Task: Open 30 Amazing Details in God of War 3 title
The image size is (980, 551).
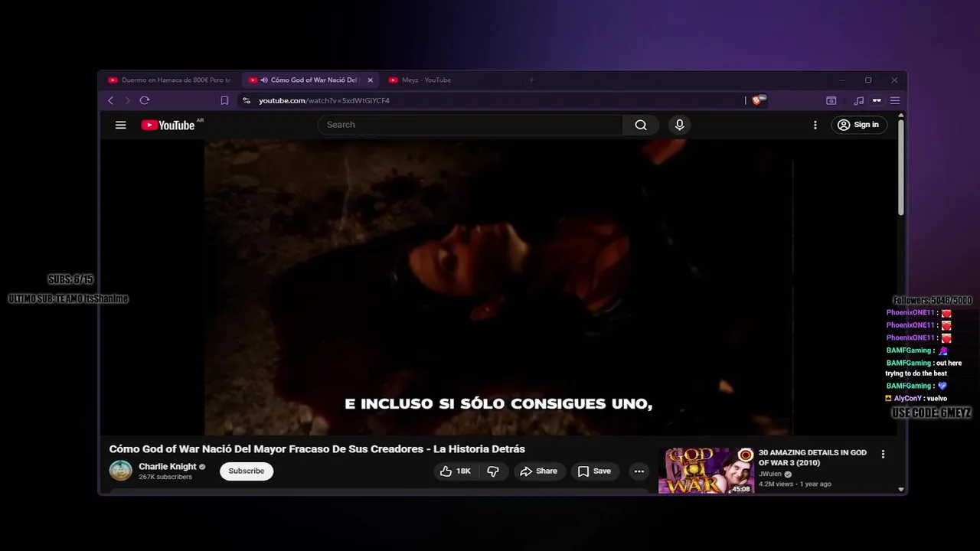Action: pos(812,458)
